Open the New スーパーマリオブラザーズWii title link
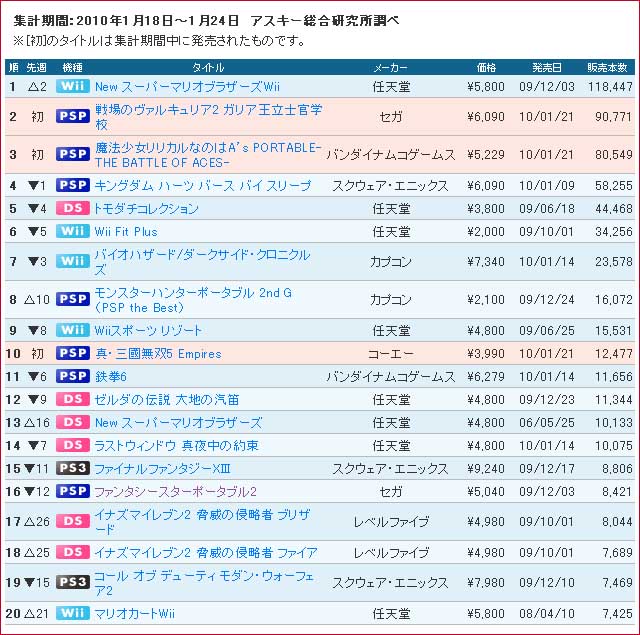 tap(187, 87)
